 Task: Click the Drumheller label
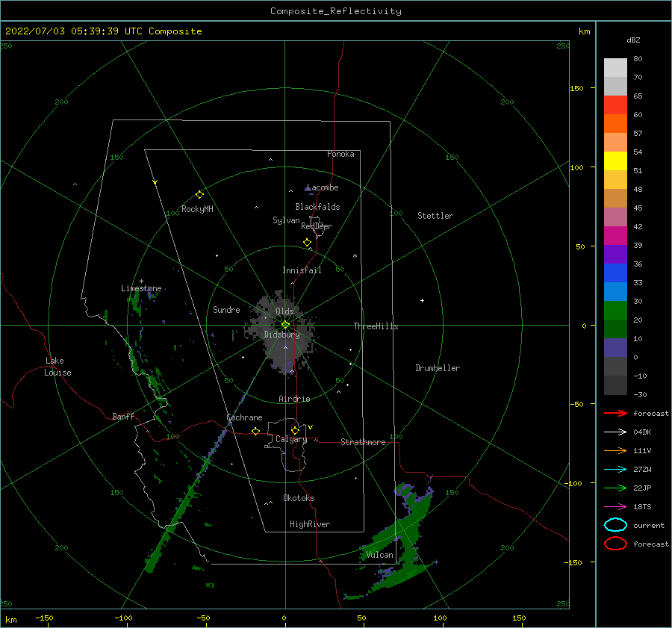click(x=438, y=368)
